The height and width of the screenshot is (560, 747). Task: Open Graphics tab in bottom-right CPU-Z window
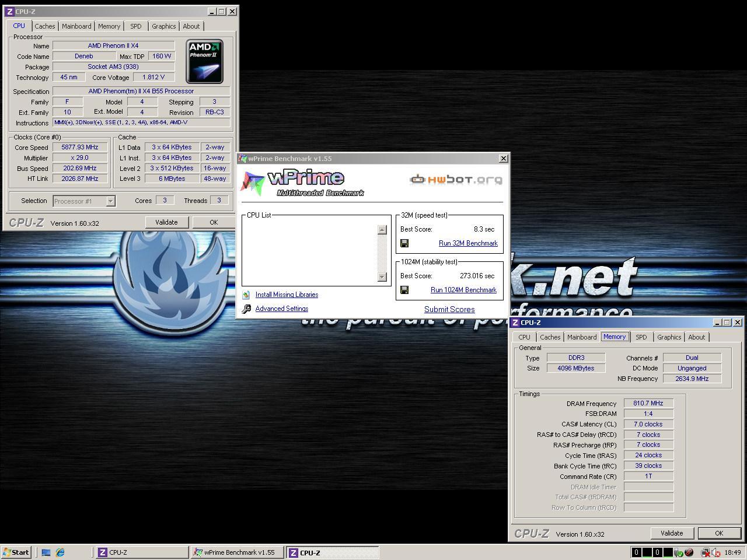point(669,337)
